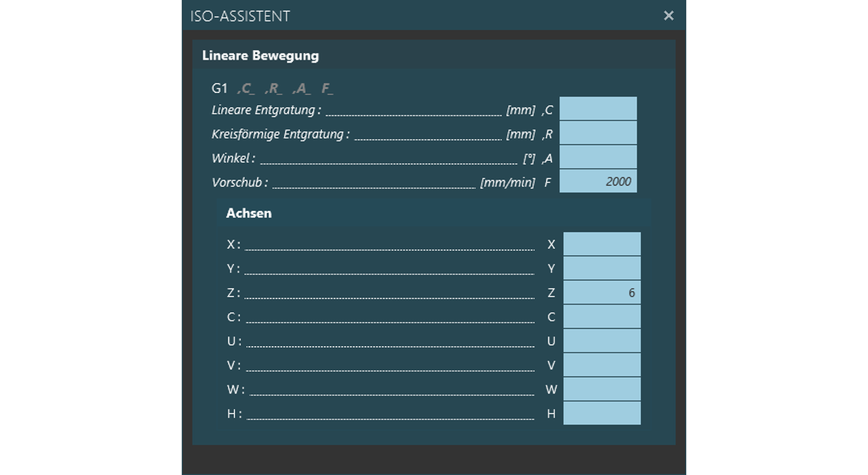Screen dimensions: 868x475
Task: Select the U axis input field
Action: (601, 341)
